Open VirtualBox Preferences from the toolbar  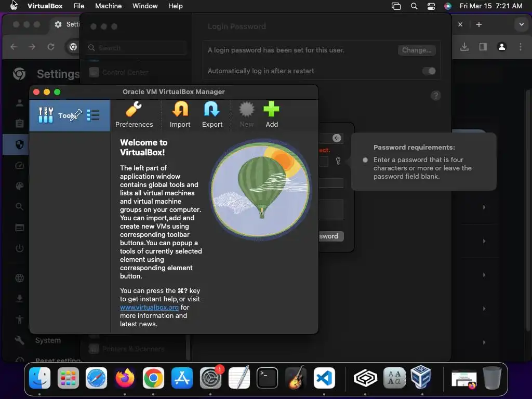[x=134, y=115]
